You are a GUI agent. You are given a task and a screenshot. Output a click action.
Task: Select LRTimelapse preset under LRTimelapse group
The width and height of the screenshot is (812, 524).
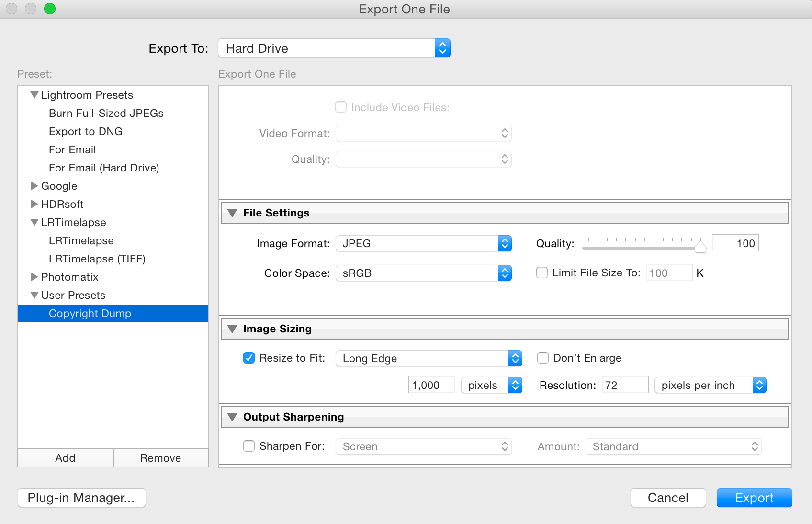pyautogui.click(x=81, y=240)
